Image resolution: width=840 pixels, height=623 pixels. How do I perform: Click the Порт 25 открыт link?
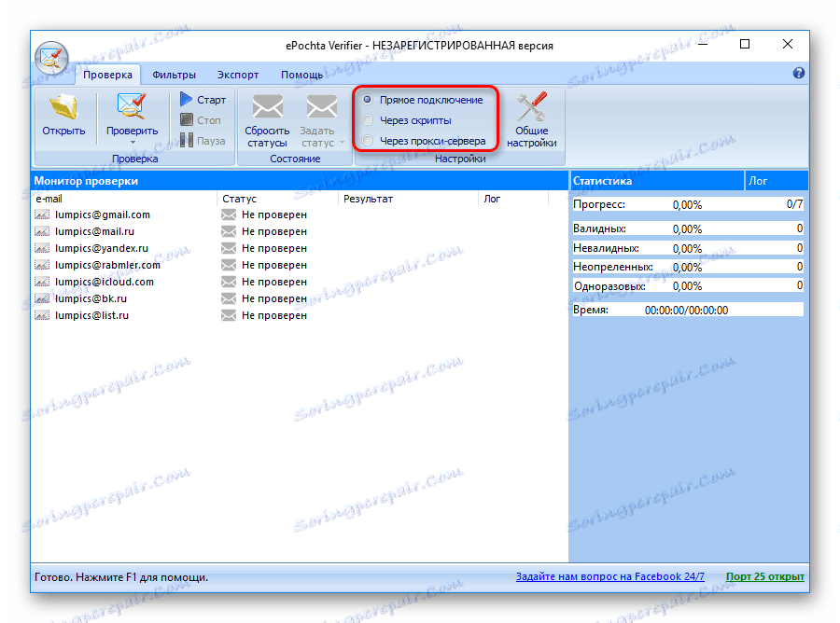point(765,576)
